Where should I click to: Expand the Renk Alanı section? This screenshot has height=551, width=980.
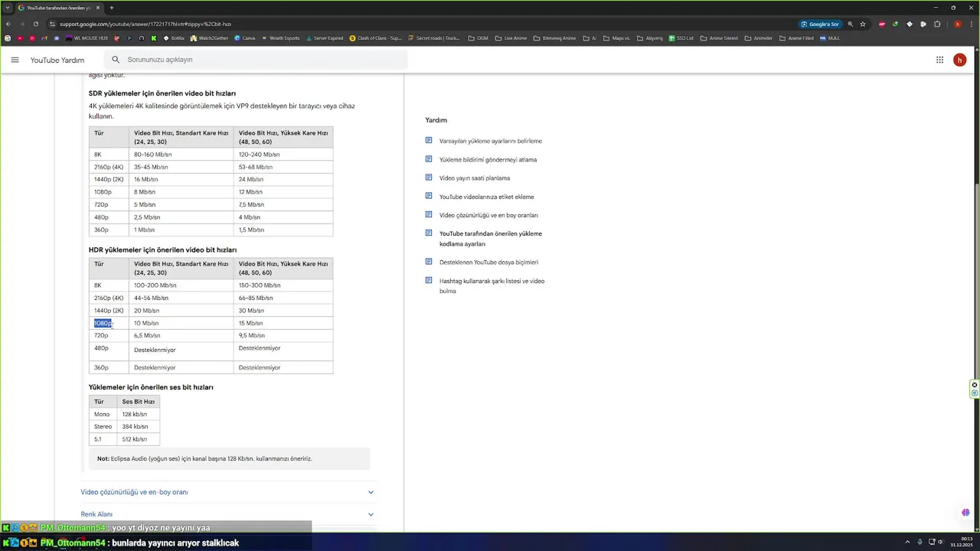pos(227,514)
